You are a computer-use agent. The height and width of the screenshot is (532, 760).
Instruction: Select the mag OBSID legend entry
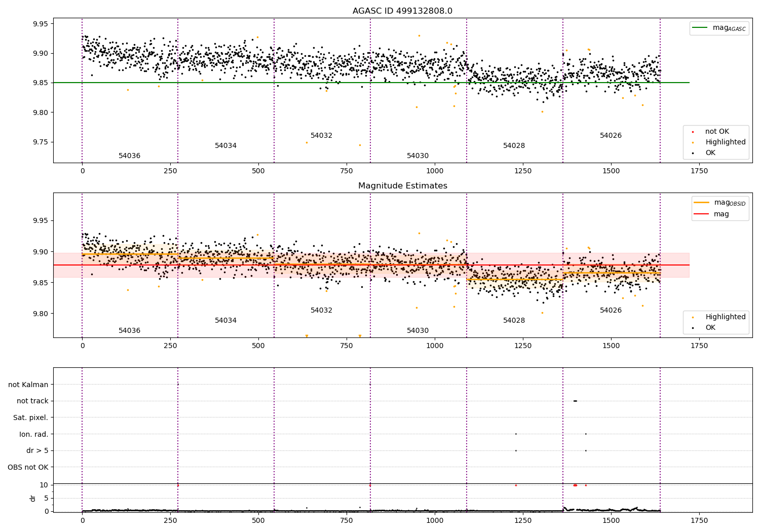click(x=719, y=203)
